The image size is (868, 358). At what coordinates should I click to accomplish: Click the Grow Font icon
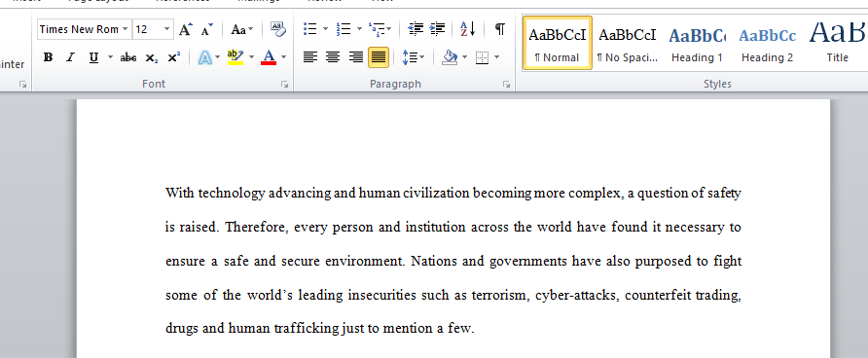[x=186, y=29]
